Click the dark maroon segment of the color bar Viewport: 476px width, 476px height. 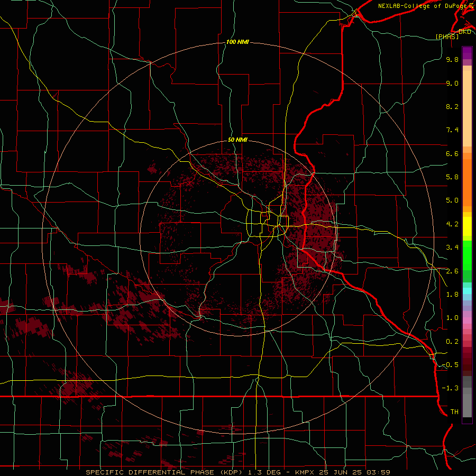click(x=467, y=361)
